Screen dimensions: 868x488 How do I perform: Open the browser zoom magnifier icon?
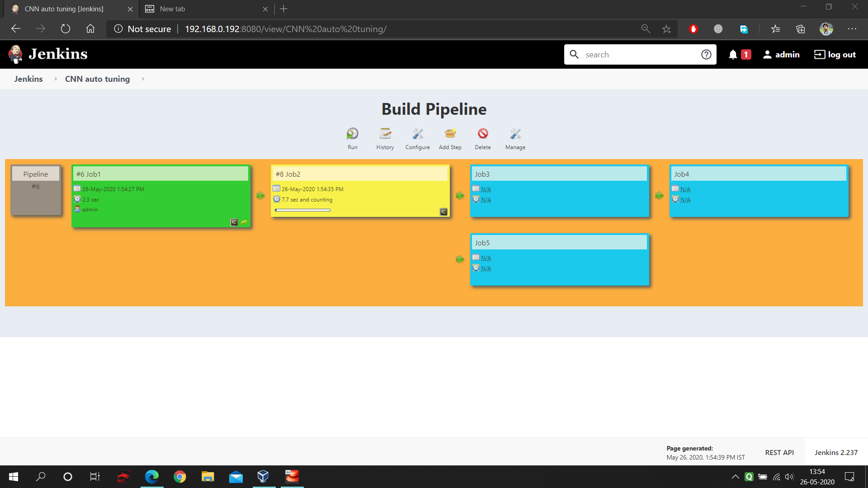tap(646, 29)
